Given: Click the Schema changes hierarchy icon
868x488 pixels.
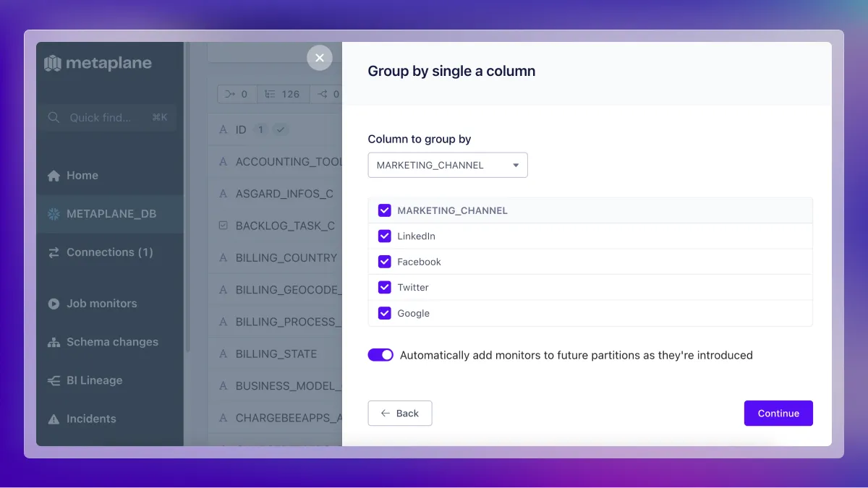Looking at the screenshot, I should (x=54, y=342).
